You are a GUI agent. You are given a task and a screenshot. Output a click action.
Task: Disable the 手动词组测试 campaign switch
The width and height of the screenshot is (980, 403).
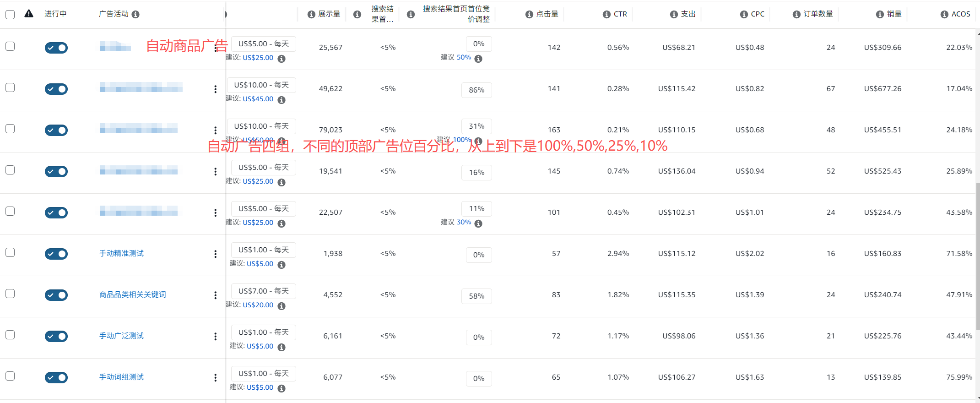(x=56, y=378)
